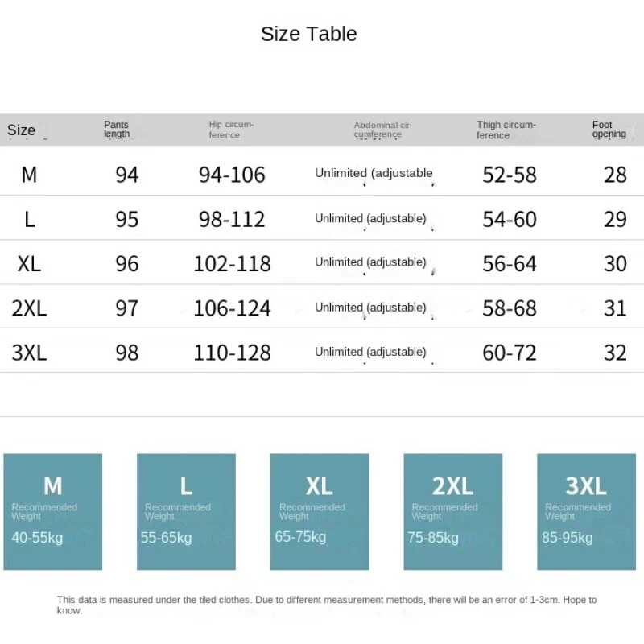Click the Size column header
This screenshot has width=644, height=644.
(x=22, y=130)
